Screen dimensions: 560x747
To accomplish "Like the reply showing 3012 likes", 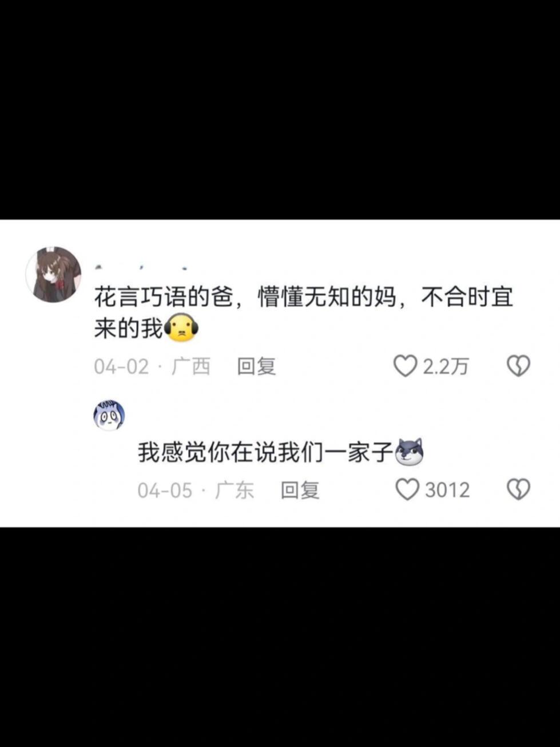I will click(x=407, y=489).
